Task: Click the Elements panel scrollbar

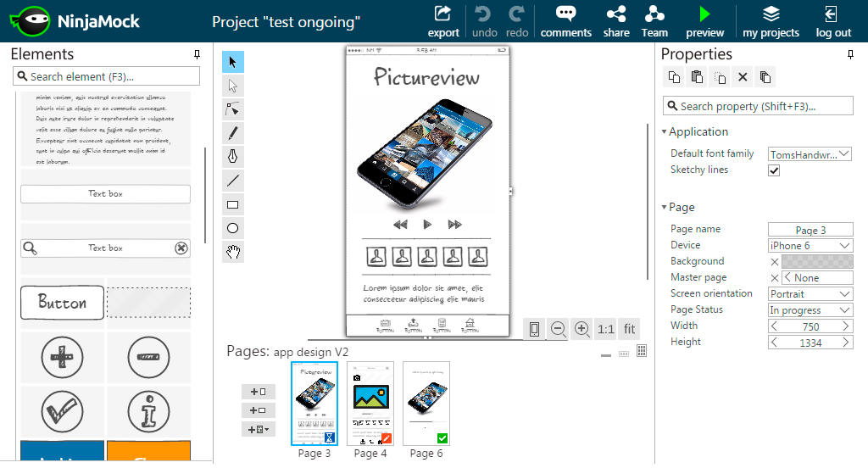Action: (x=205, y=195)
